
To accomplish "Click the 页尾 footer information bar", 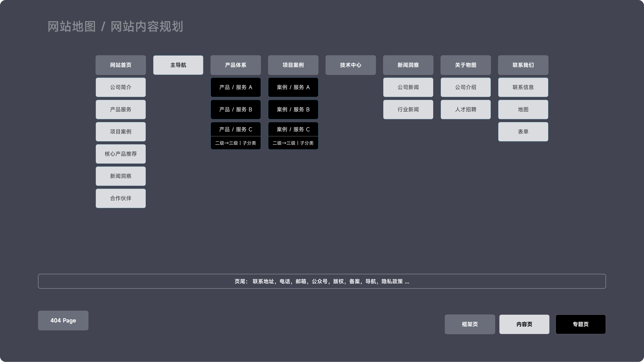I will point(322,281).
